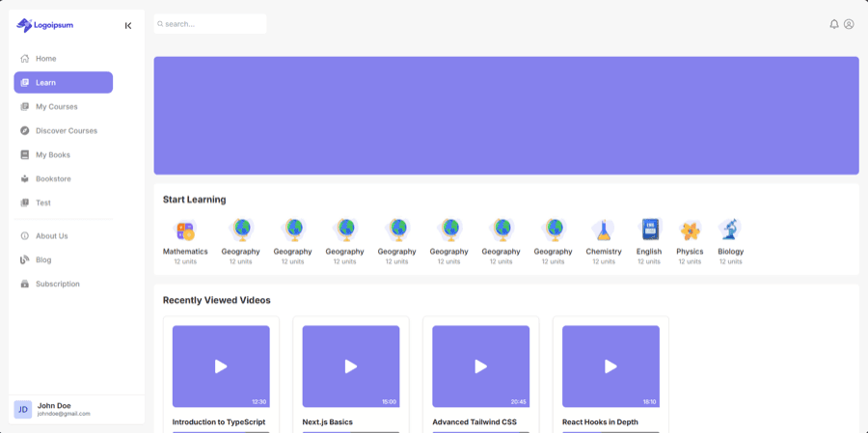Click the Test sidebar icon
868x433 pixels.
point(24,203)
